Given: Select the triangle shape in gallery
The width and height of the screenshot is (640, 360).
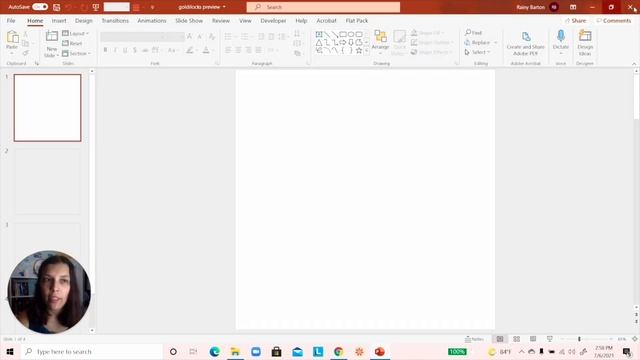Looking at the screenshot, I should pos(319,42).
